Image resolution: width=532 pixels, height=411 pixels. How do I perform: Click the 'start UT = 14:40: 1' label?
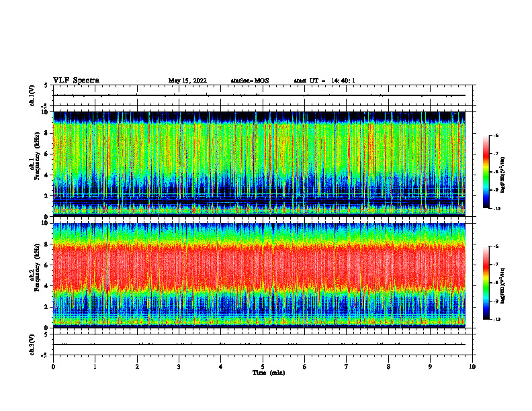click(x=324, y=81)
